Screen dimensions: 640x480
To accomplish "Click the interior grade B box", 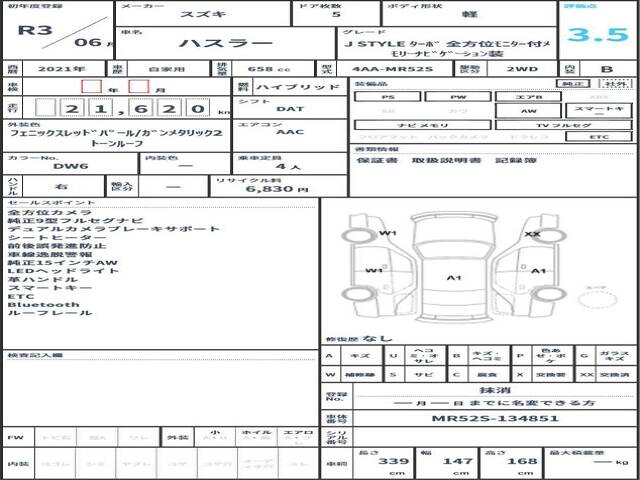I will 605,70.
